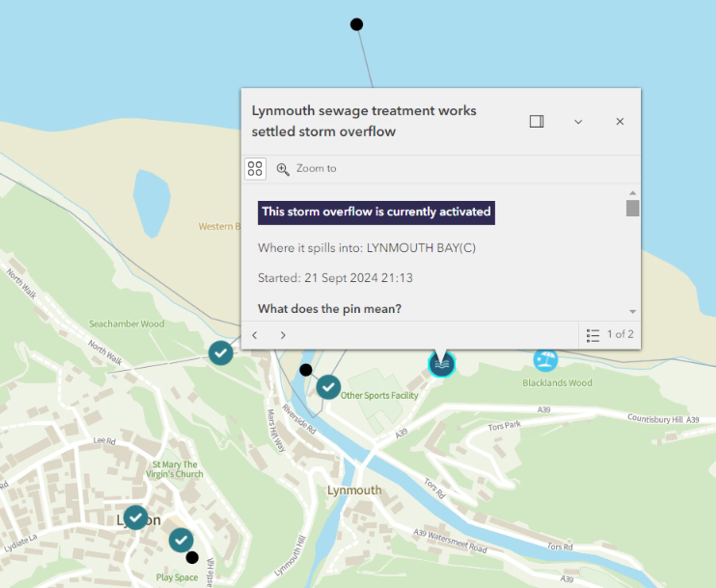Screen dimensions: 716x588
Task: Click the Blacklands Wood map label
Action: coord(557,383)
